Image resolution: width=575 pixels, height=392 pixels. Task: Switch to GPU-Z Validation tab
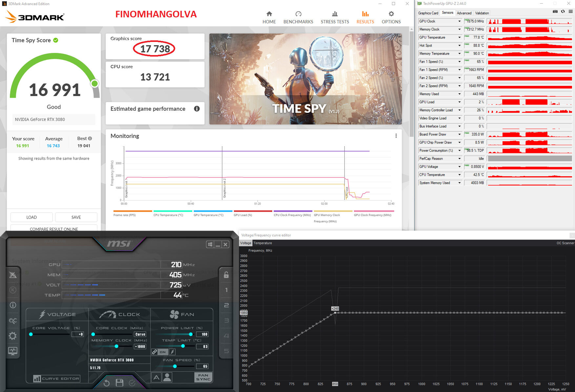[x=482, y=13]
